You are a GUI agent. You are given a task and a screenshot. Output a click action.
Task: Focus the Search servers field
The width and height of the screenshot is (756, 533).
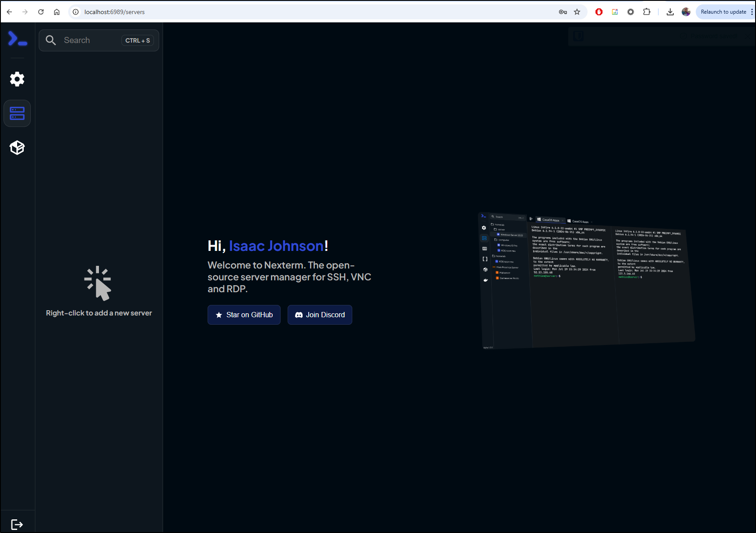[x=99, y=40]
